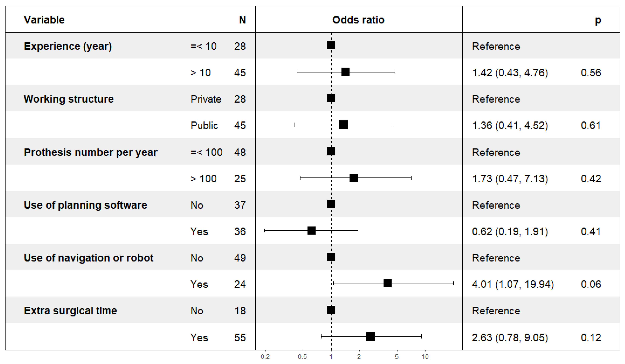Click the axis tick label 10
625x364 pixels.
pyautogui.click(x=425, y=357)
